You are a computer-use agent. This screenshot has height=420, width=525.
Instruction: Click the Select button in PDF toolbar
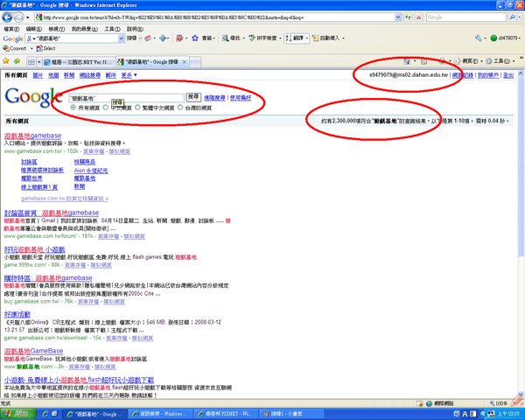[45, 48]
